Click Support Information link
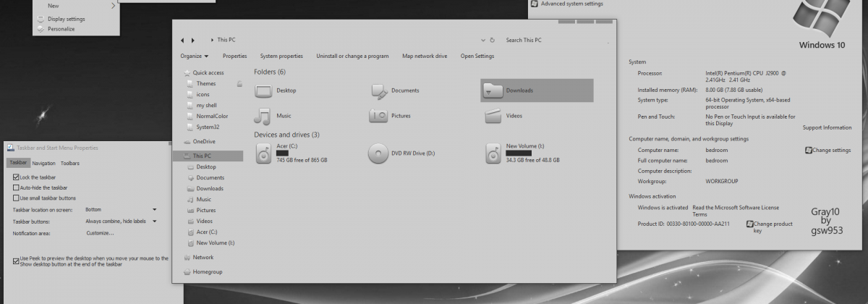Screen dimensions: 868x304 (x=827, y=127)
